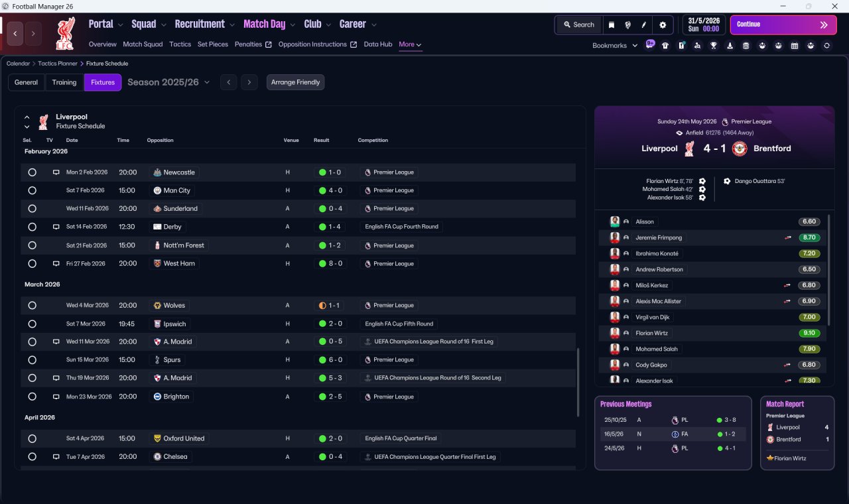Expand the More submenu under Match Day
This screenshot has width=849, height=504.
(410, 44)
